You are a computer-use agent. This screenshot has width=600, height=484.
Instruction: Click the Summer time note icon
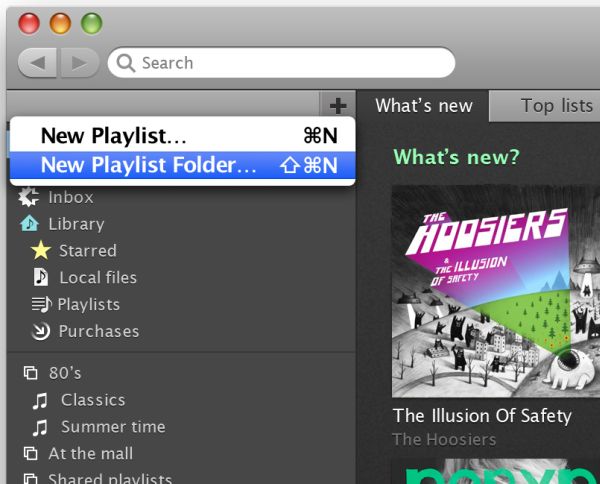click(40, 427)
